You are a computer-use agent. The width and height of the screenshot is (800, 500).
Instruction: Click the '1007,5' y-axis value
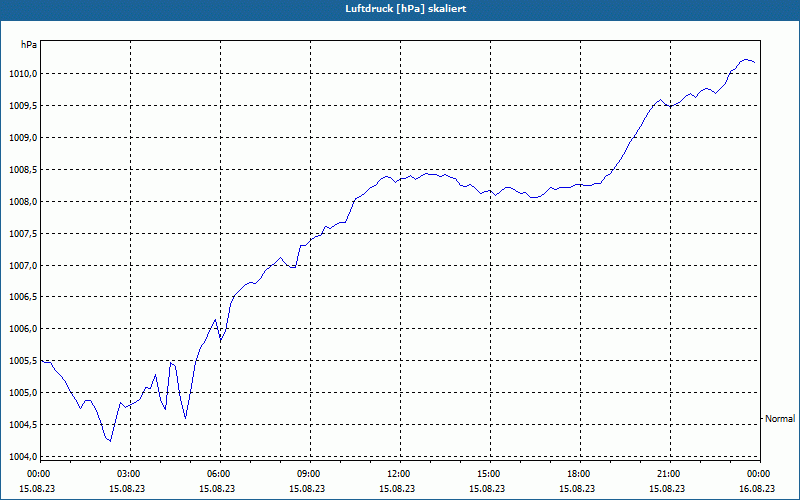[23, 233]
